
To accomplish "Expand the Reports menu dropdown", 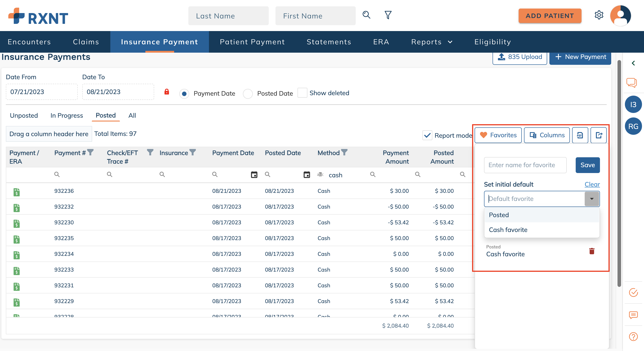I will (x=432, y=42).
